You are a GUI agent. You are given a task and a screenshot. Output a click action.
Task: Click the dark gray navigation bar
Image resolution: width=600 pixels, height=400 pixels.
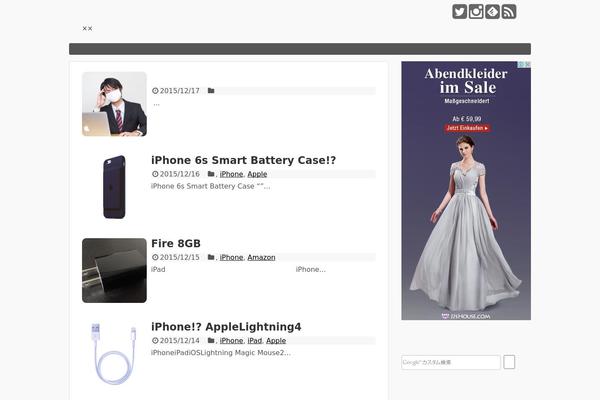(x=300, y=49)
